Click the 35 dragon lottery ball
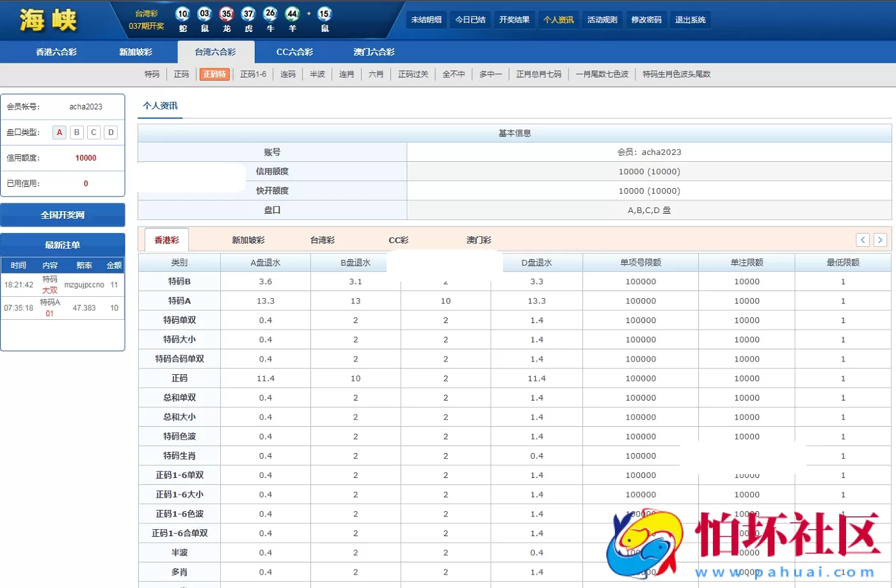The image size is (896, 588). 227,14
